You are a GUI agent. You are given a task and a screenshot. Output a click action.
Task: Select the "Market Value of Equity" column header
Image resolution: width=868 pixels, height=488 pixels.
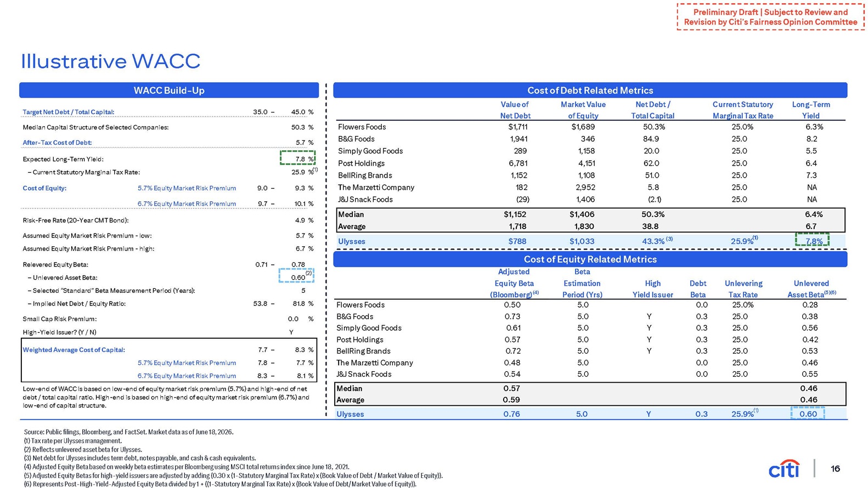click(x=583, y=110)
